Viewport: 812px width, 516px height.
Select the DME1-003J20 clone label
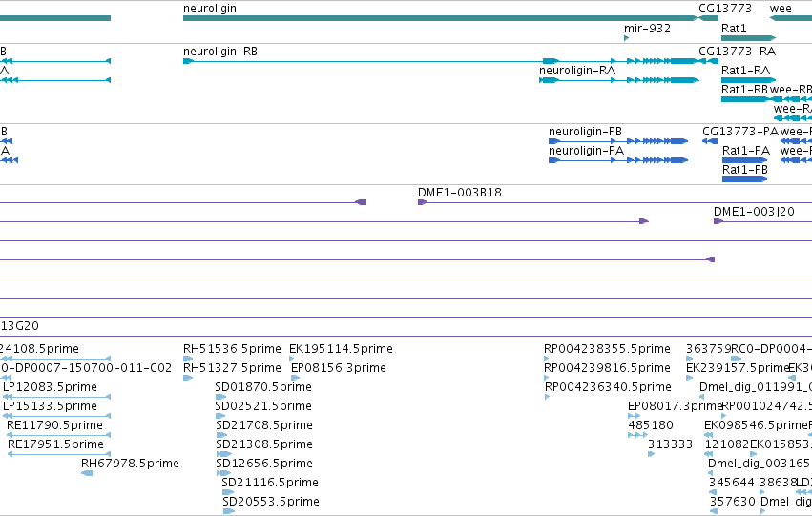754,212
